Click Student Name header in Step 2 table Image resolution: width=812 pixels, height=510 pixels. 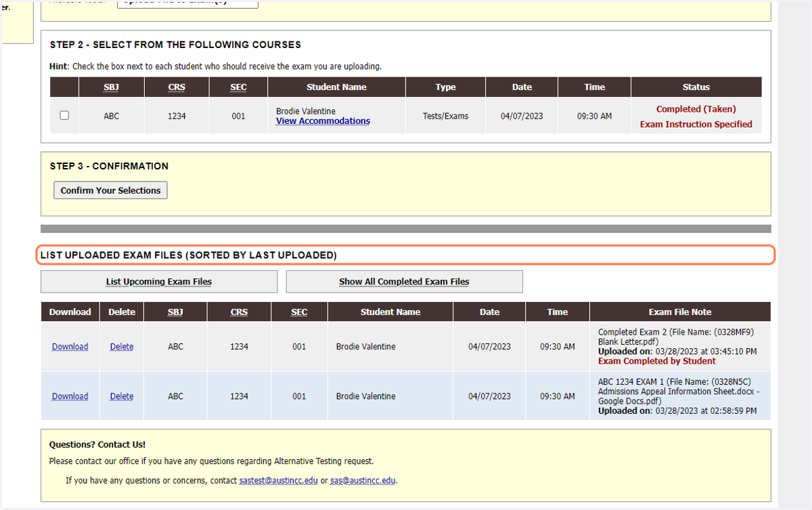pos(336,87)
